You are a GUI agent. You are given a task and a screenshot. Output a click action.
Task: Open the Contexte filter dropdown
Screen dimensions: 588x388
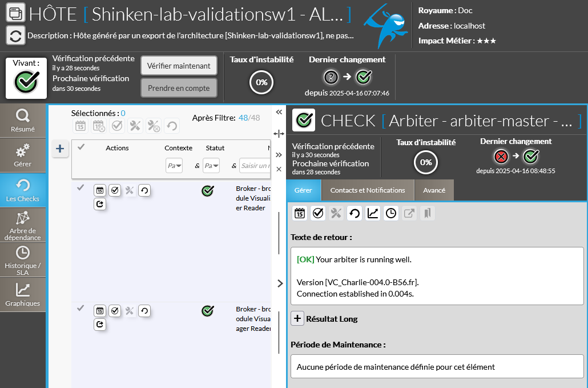pos(174,166)
